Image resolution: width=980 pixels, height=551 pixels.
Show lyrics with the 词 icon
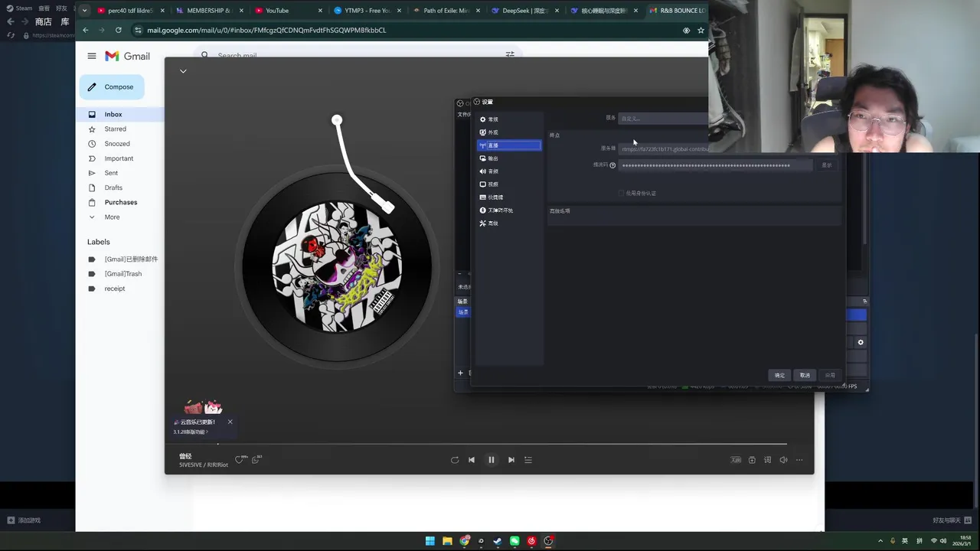pyautogui.click(x=768, y=460)
